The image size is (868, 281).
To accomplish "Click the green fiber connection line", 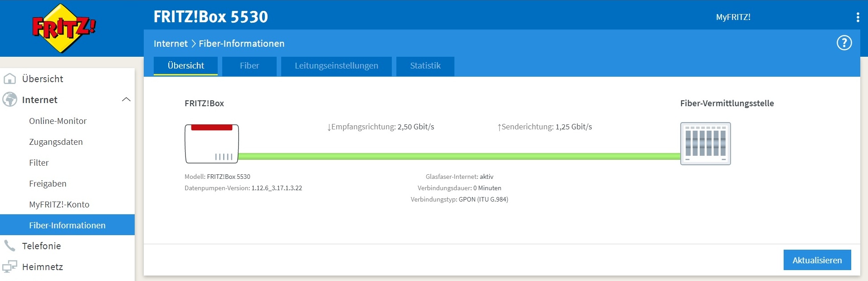I will tap(459, 156).
